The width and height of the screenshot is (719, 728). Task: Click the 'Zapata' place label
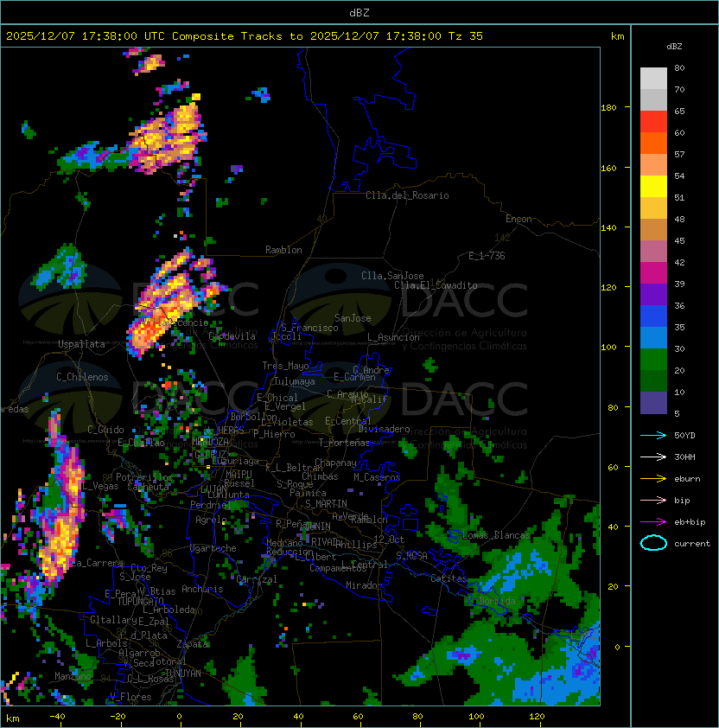click(192, 644)
